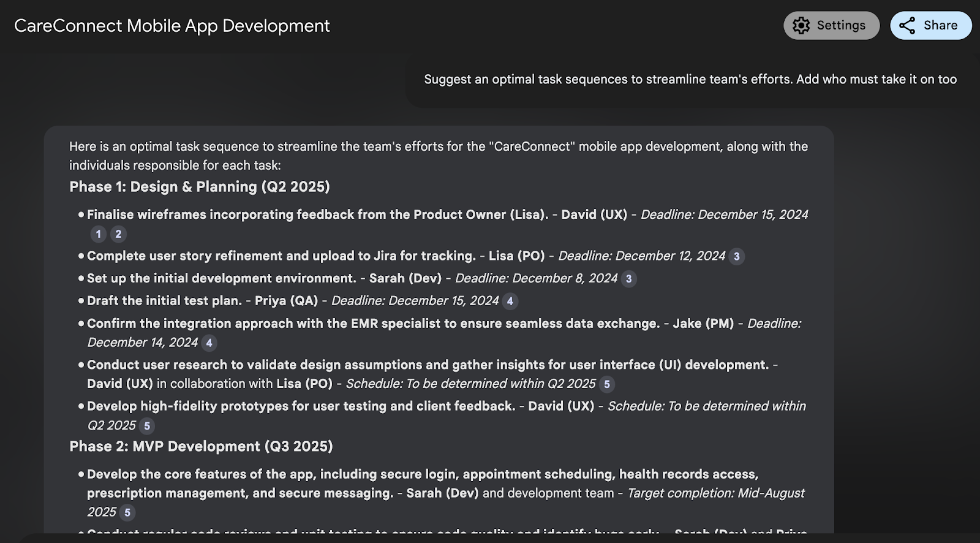Open citation 5 on the user research task
The width and height of the screenshot is (980, 543).
[x=606, y=384]
